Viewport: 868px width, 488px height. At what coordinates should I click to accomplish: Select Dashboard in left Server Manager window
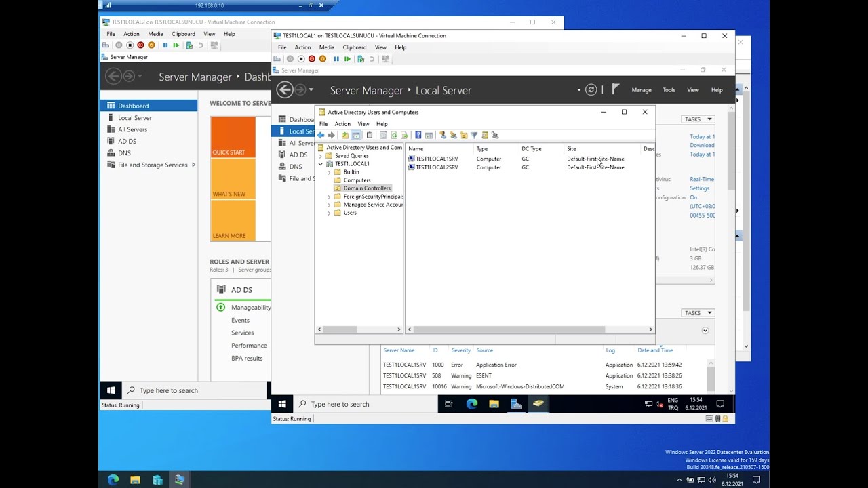pos(149,106)
